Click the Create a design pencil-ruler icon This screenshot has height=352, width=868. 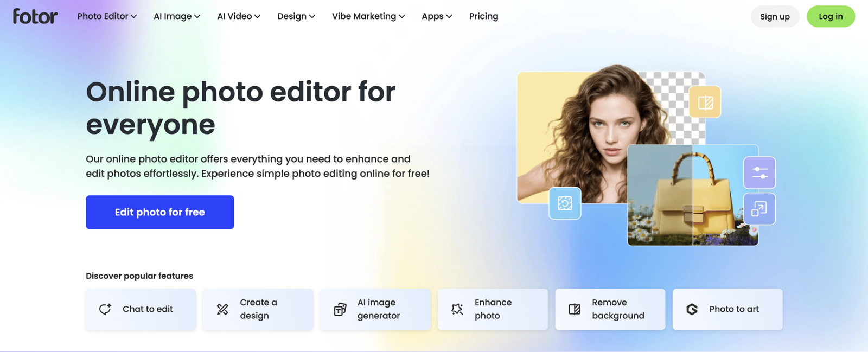(x=222, y=309)
